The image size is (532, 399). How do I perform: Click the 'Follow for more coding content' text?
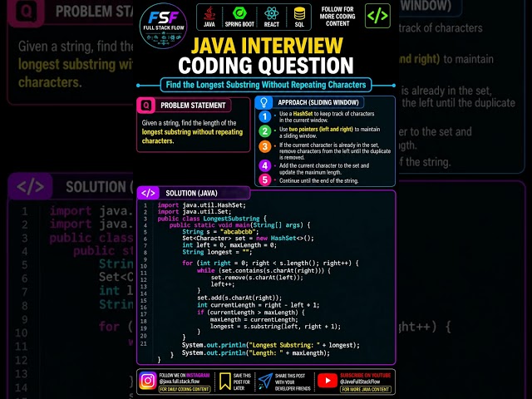(x=337, y=17)
